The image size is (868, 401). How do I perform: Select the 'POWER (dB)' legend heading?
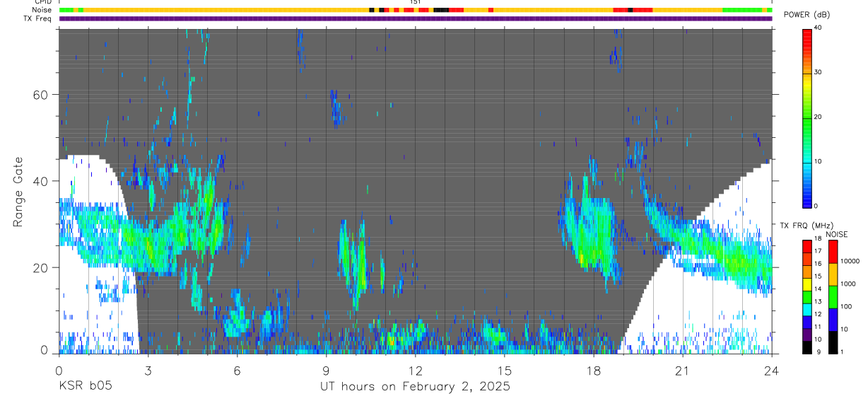tap(807, 15)
